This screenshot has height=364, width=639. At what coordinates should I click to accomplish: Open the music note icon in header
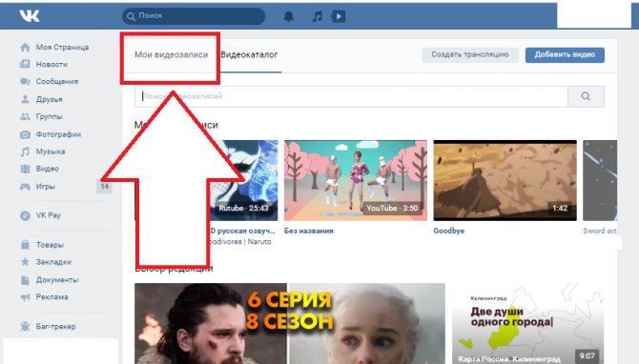[317, 16]
